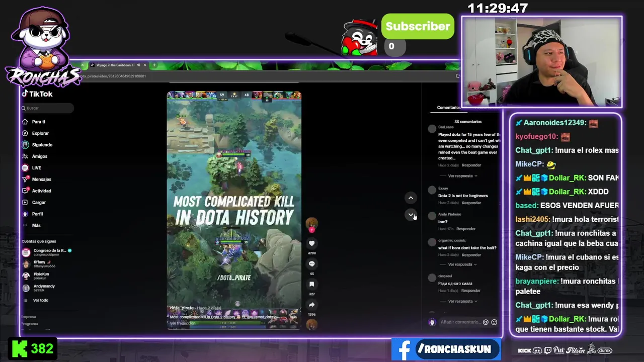Focus the Añadir comentario input

click(x=460, y=322)
